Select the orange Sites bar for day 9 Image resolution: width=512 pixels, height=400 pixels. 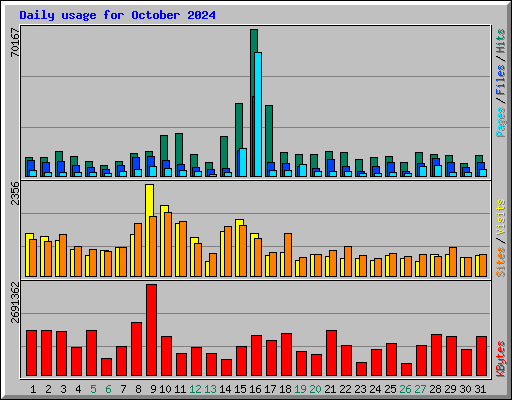click(153, 246)
